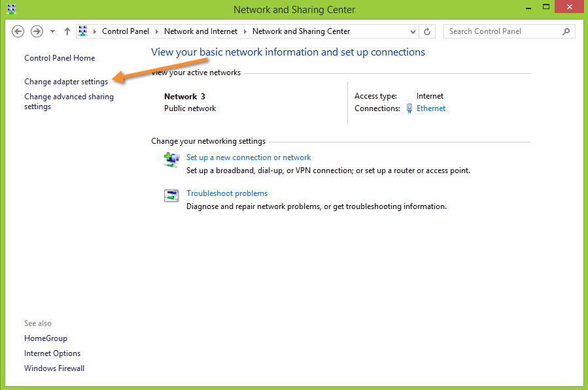Open Network and Internet from breadcrumb
The image size is (588, 390).
point(201,31)
